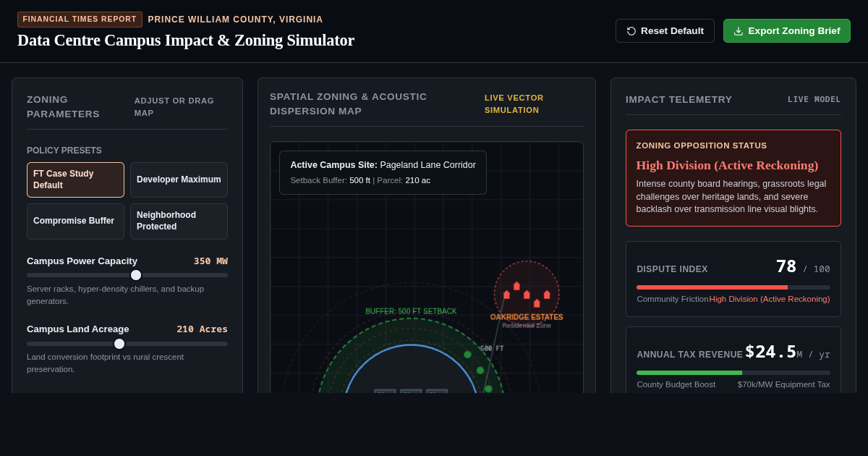
Task: Click the Buffer: 500 FT Setback label
Action: coord(411,311)
